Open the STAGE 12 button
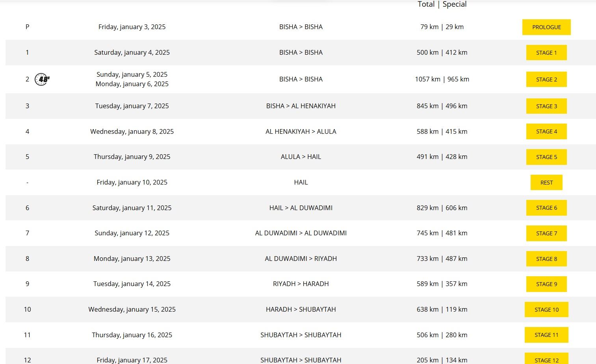Viewport: 596px width, 364px height. [546, 359]
